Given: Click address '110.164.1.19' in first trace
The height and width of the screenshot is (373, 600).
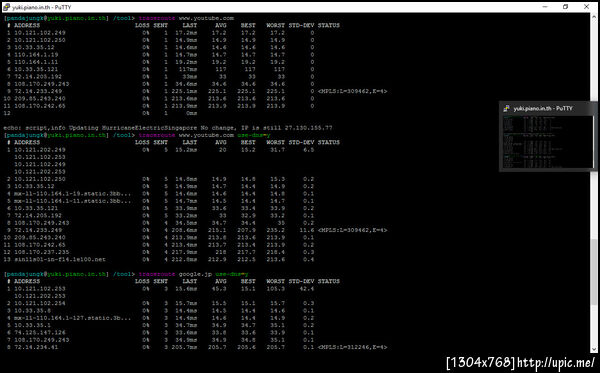Looking at the screenshot, I should click(36, 55).
